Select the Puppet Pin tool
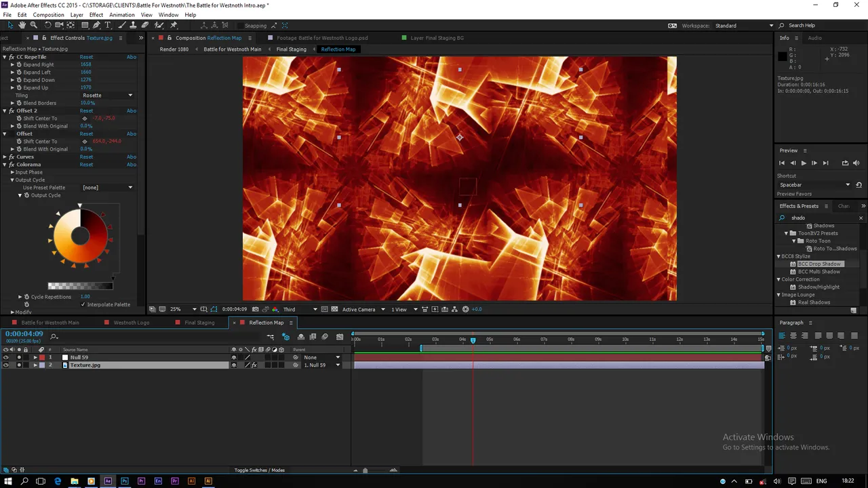The width and height of the screenshot is (868, 488). pyautogui.click(x=174, y=25)
